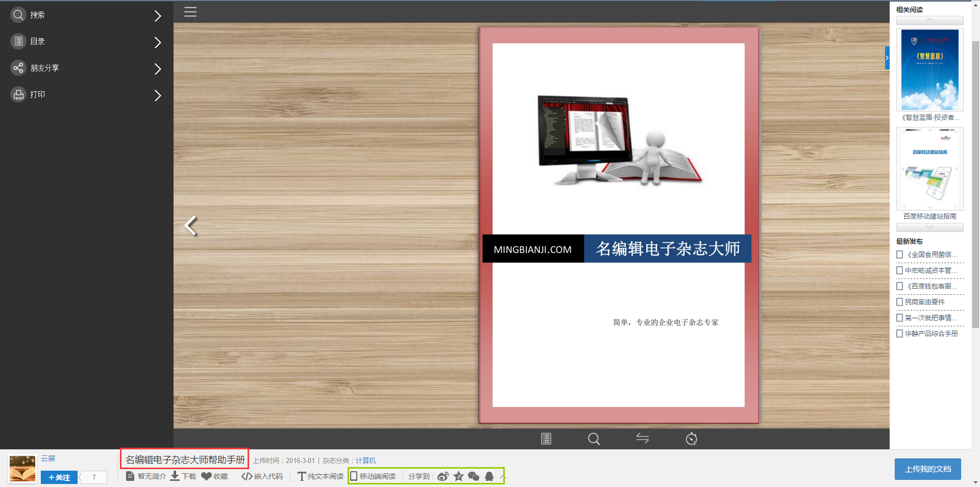Screen dimensions: 980x487
Task: Open 民商案由要件 in latest releases
Action: click(x=925, y=302)
